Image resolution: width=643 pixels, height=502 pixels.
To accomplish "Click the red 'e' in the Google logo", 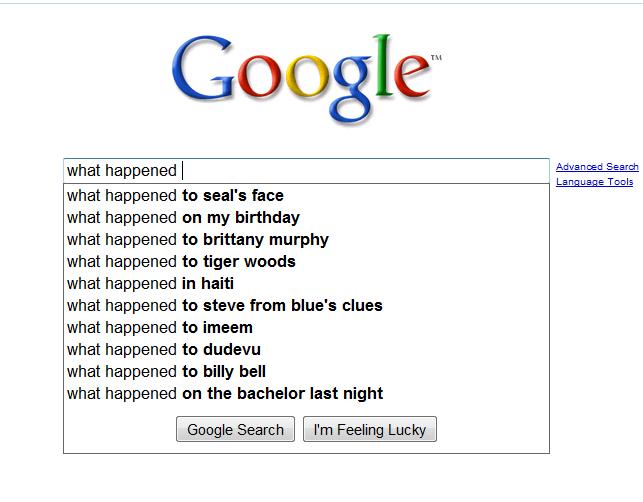I will coord(411,76).
